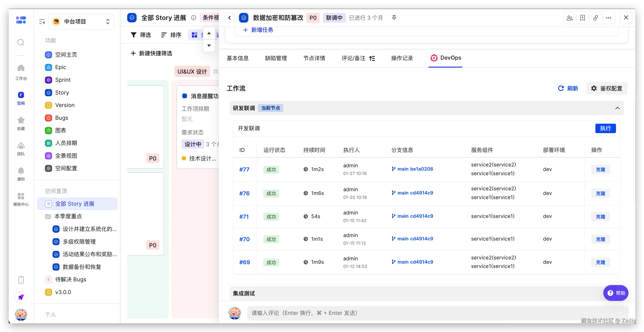Collapse the sidebar with the menu toggle icon
The image size is (644, 332).
[42, 22]
